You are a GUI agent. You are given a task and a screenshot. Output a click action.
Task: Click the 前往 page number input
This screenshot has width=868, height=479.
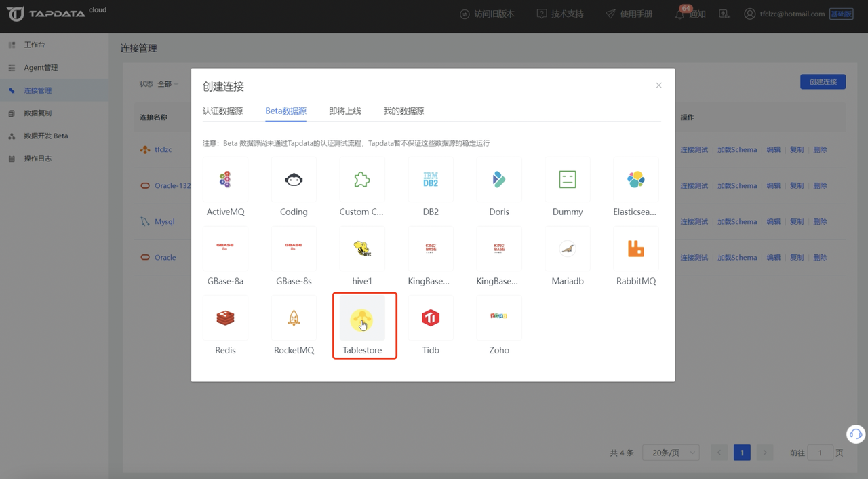point(820,453)
